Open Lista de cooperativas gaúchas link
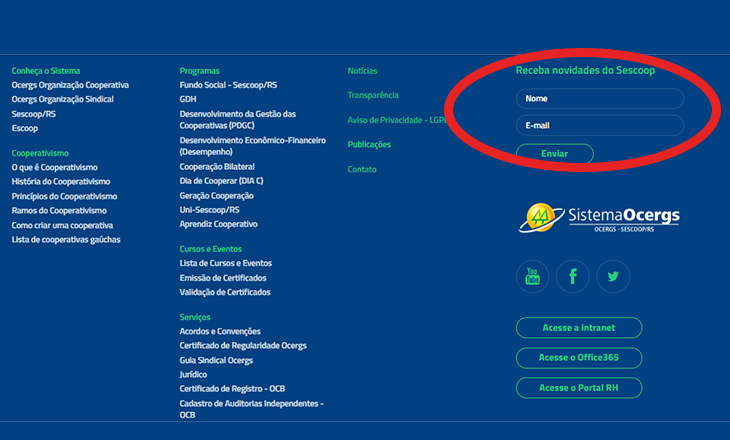The width and height of the screenshot is (730, 440). coord(66,240)
